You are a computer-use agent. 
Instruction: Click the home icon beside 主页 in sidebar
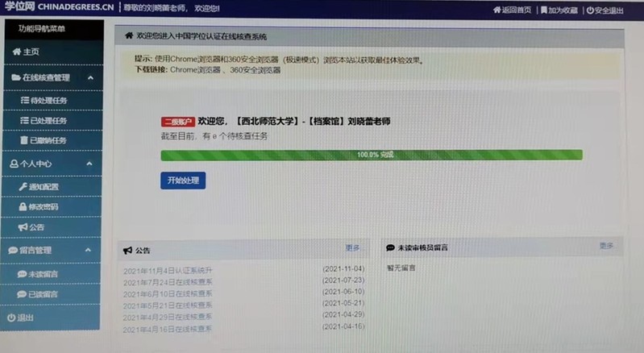(x=16, y=52)
